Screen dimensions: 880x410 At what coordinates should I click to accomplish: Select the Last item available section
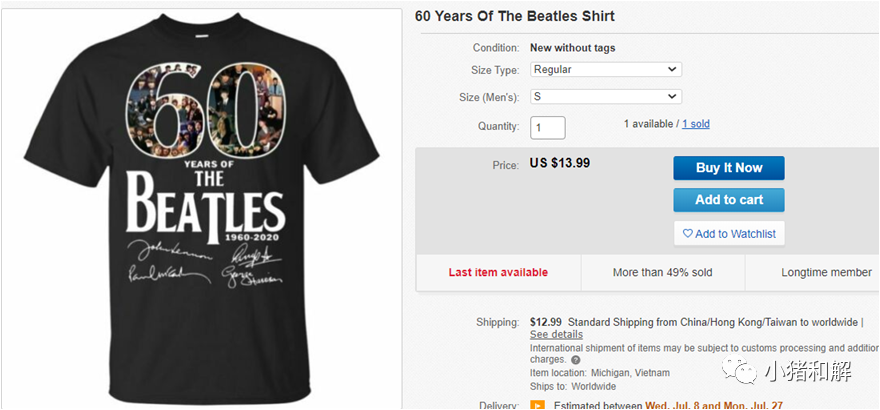point(498,272)
